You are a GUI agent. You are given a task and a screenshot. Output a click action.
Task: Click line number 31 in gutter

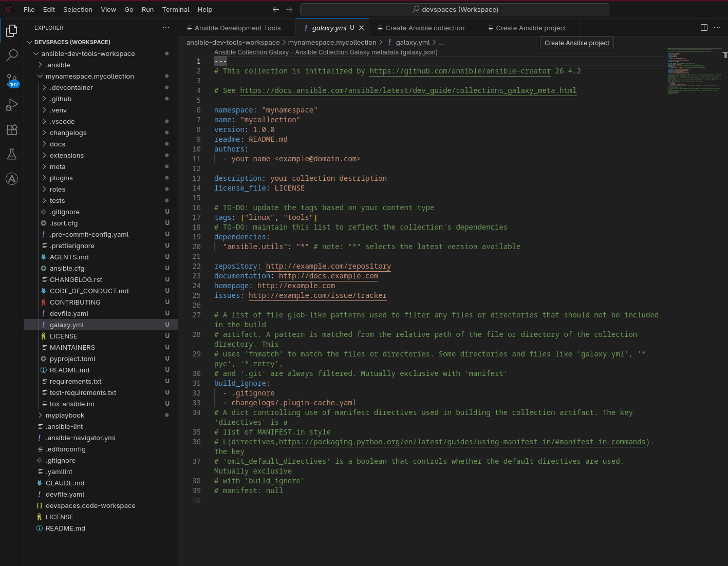tap(196, 383)
